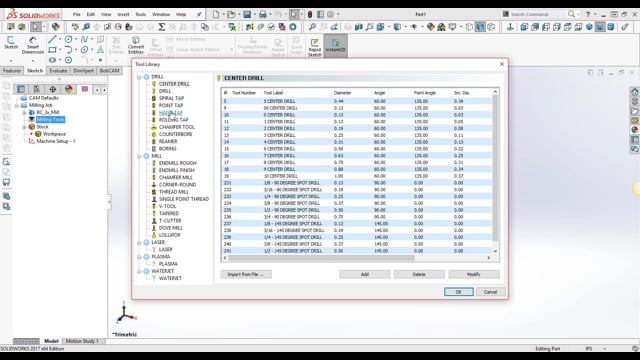640x360 pixels.
Task: Confirm with the OK button
Action: (458, 292)
